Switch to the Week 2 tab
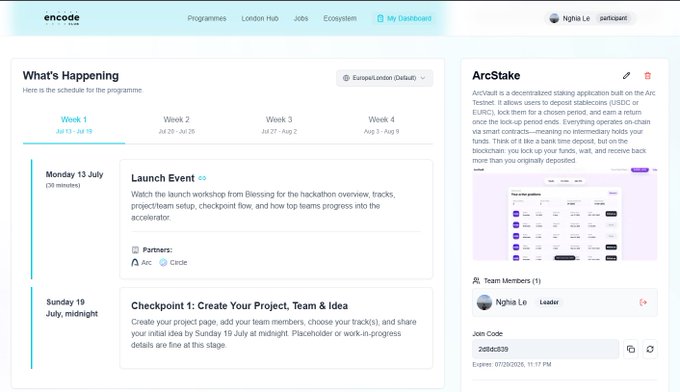Screen dimensions: 680x392 (x=177, y=124)
